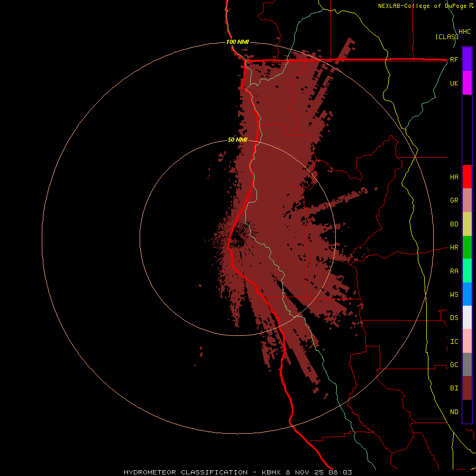This screenshot has width=476, height=476.
Task: Click the DS legend label
Action: tap(454, 318)
